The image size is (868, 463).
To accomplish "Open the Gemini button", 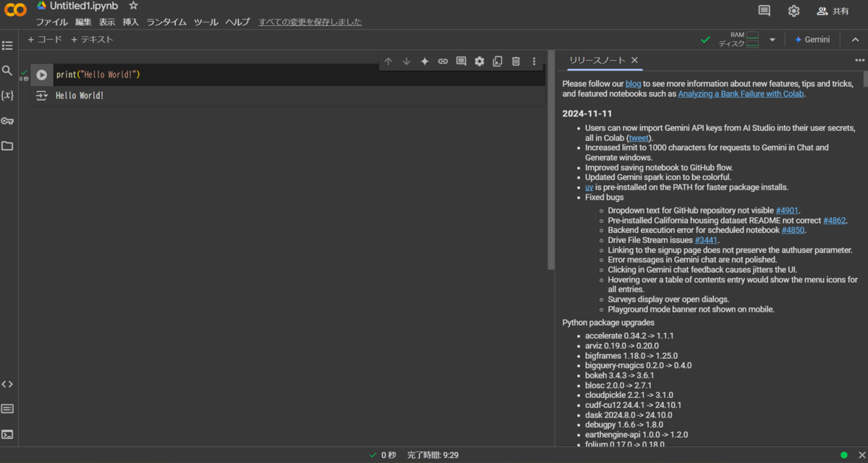I will [x=812, y=40].
